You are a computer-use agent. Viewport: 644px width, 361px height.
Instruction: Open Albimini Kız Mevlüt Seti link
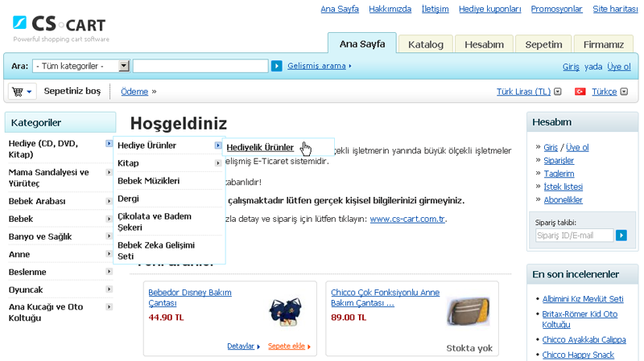click(583, 299)
